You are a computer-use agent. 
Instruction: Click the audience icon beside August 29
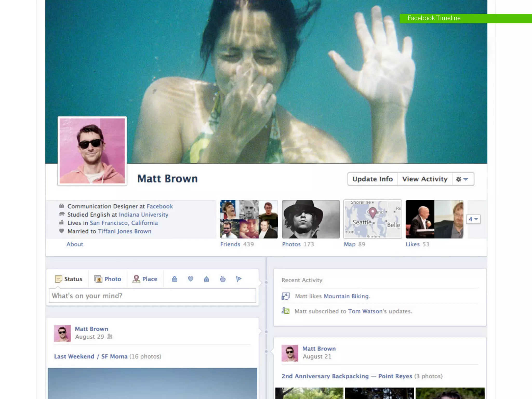(x=110, y=336)
